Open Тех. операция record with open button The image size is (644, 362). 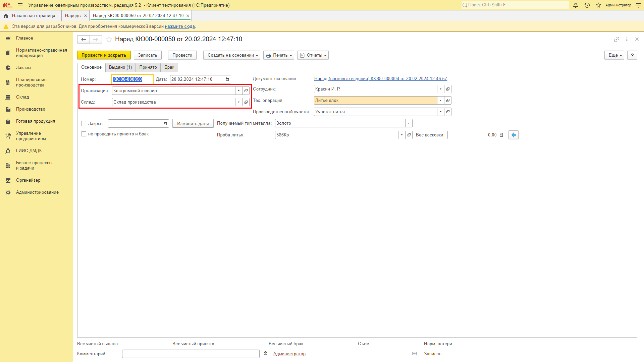pyautogui.click(x=448, y=101)
